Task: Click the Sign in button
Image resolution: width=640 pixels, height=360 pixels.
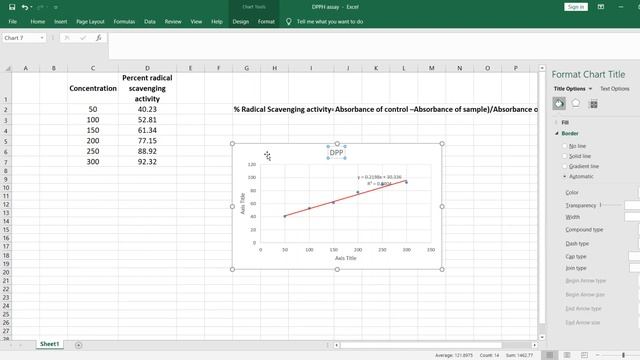Action: [576, 7]
